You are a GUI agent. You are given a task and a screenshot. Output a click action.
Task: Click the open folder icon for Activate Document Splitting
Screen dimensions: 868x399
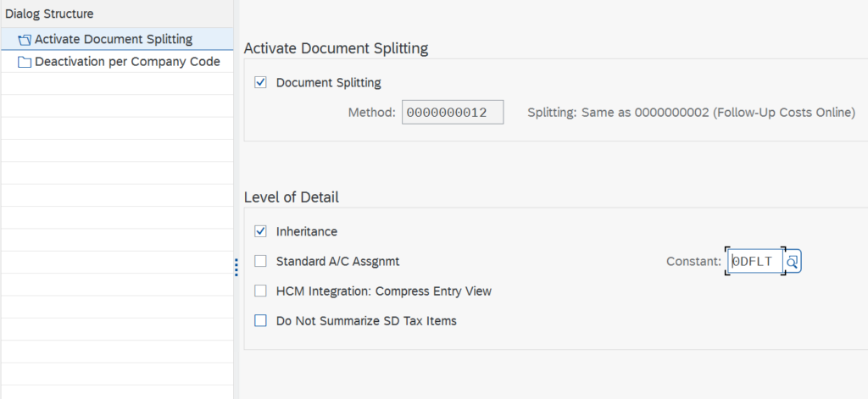point(25,40)
